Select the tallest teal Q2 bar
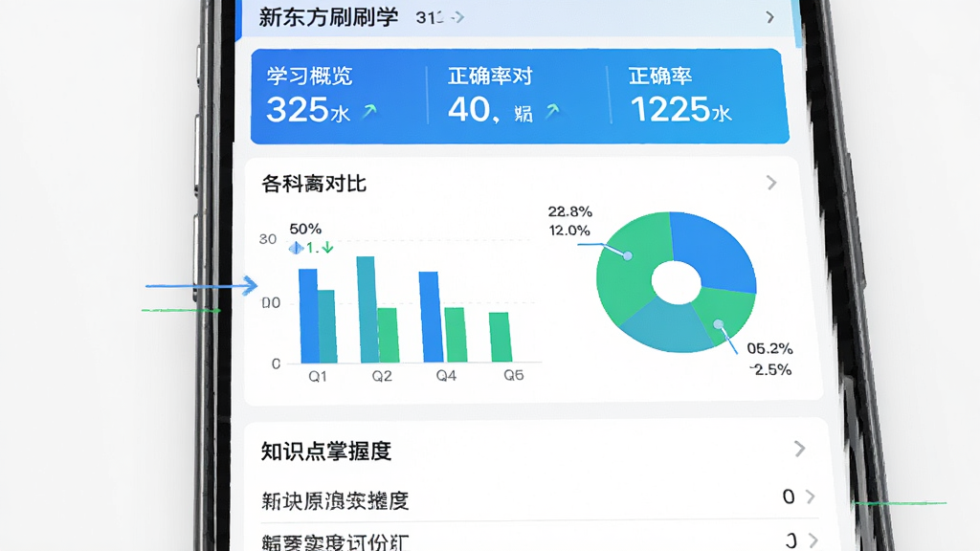This screenshot has width=980, height=551. [x=367, y=309]
